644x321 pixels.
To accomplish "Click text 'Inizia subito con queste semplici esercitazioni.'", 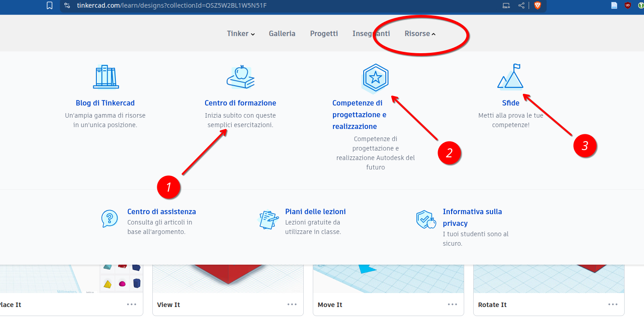I will pyautogui.click(x=240, y=120).
